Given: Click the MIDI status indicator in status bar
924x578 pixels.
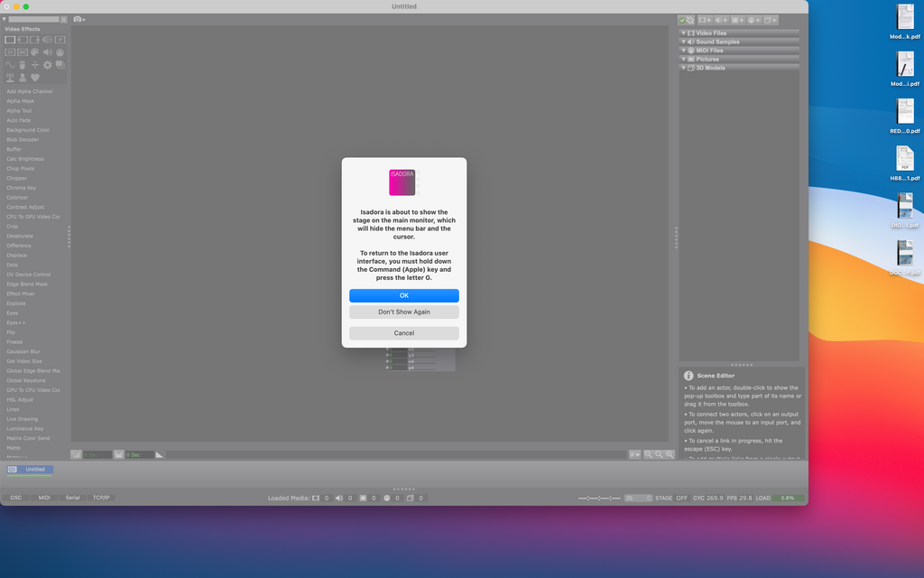Looking at the screenshot, I should (x=44, y=498).
